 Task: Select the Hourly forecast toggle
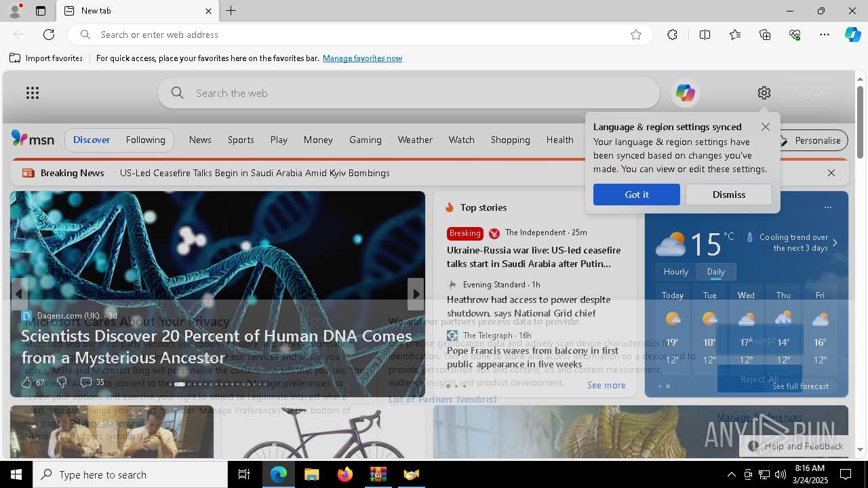pos(676,272)
